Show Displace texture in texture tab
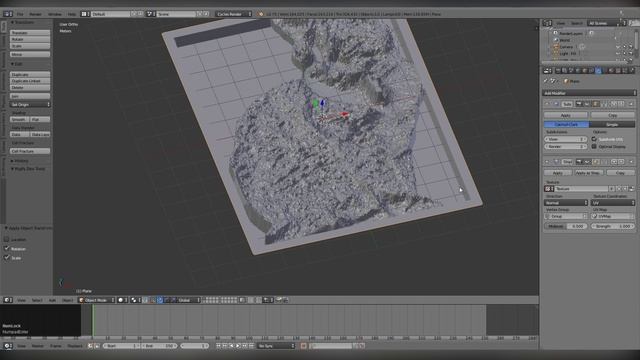Image resolution: width=640 pixels, height=360 pixels. [632, 189]
